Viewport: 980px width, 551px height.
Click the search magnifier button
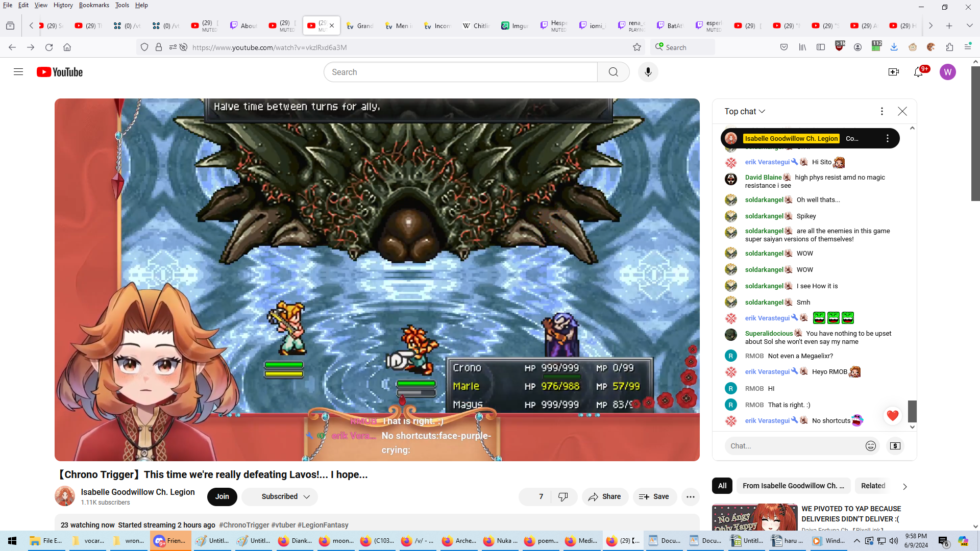[613, 72]
